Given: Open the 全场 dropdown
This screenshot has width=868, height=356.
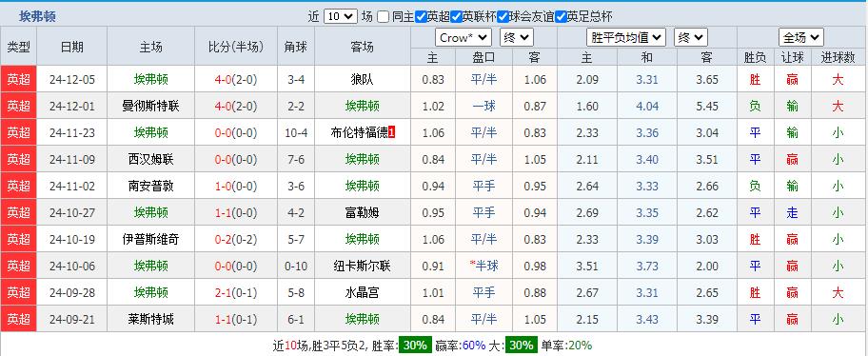Looking at the screenshot, I should [801, 38].
